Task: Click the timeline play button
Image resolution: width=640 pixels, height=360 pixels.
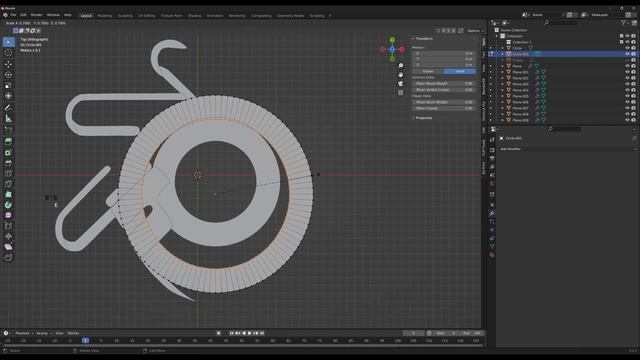Action: tap(250, 333)
